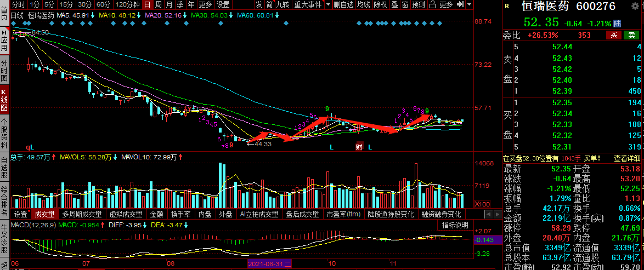Click the 财 marker on the K-line chart

pyautogui.click(x=359, y=147)
